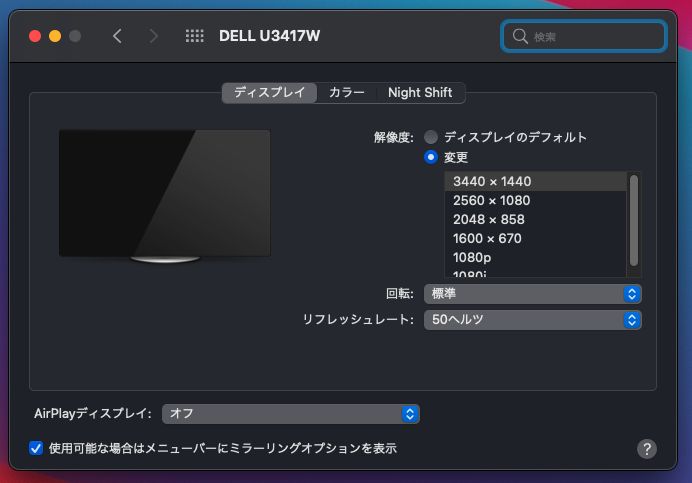Choose 2560 × 1080 resolution
Viewport: 692px width, 483px height.
(x=535, y=200)
